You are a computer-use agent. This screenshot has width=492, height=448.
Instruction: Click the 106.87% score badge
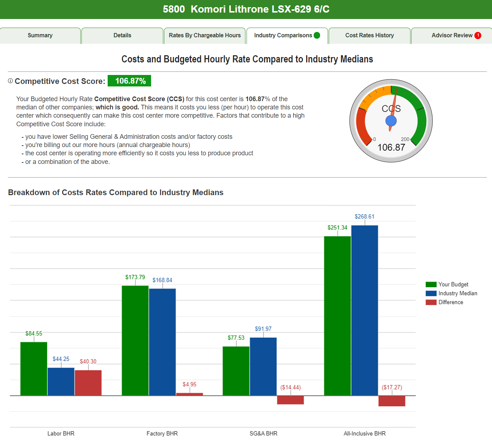point(129,81)
